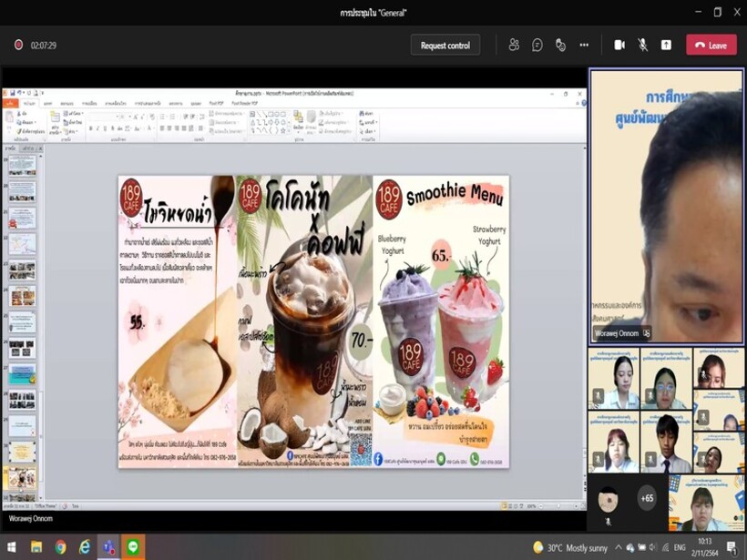Image resolution: width=747 pixels, height=560 pixels.
Task: Unmute the microphone
Action: [x=642, y=46]
